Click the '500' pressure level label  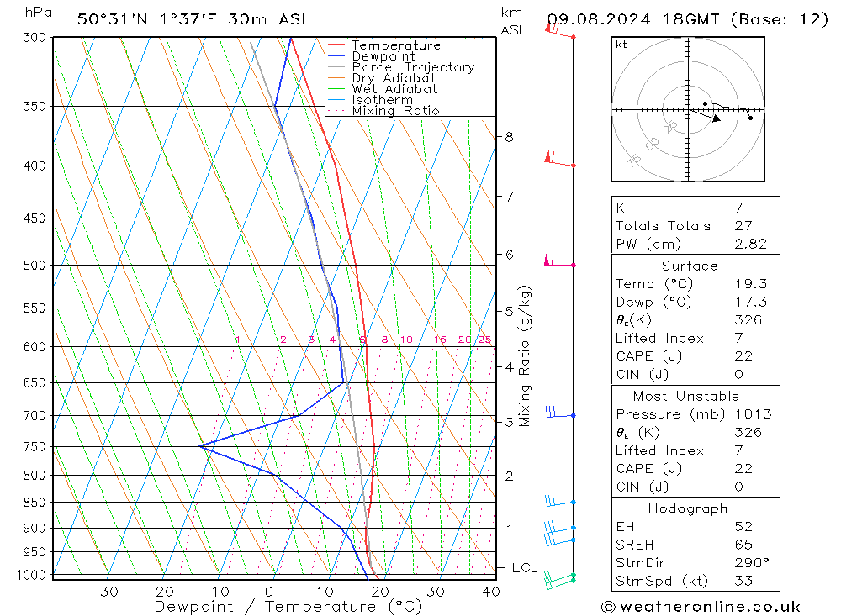click(x=34, y=266)
